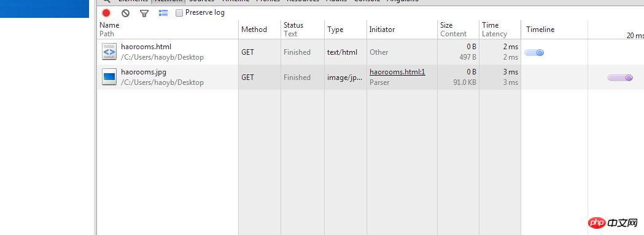Open the Timeline column header
644x235 pixels.
click(540, 29)
